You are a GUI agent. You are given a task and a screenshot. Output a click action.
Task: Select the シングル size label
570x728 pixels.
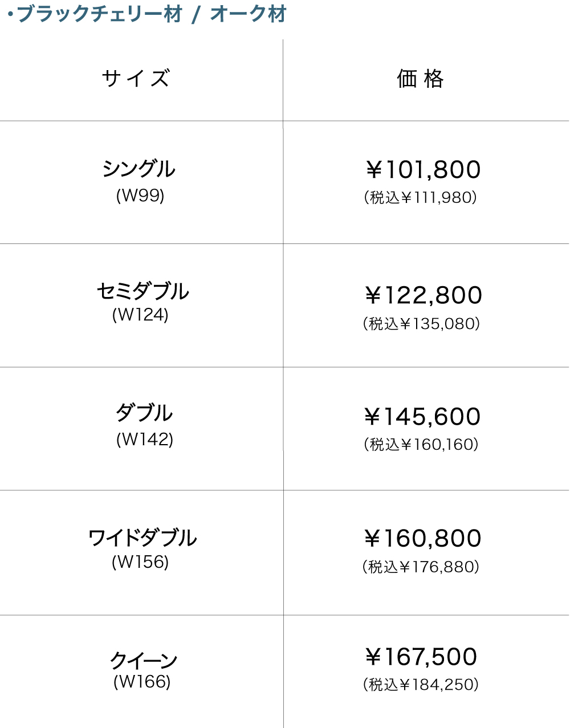(x=139, y=169)
